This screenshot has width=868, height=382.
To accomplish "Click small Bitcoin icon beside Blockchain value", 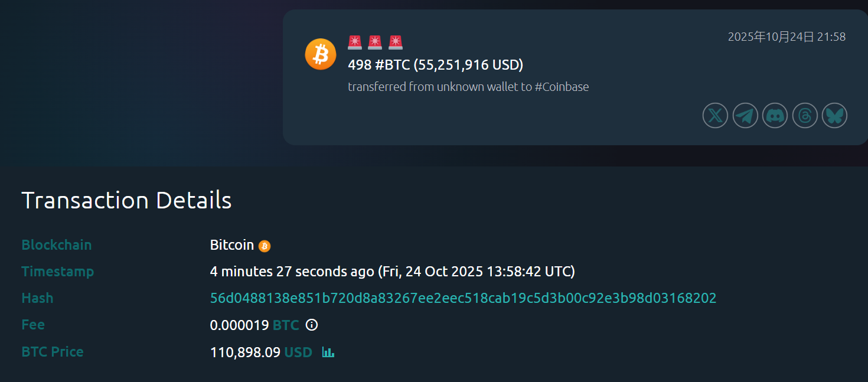I will 265,246.
